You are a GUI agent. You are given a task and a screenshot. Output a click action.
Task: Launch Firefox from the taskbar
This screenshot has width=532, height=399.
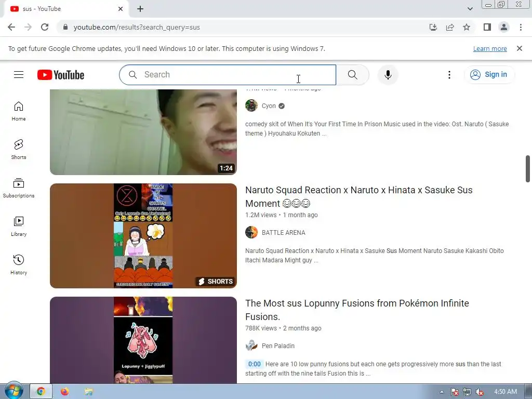coord(64,392)
